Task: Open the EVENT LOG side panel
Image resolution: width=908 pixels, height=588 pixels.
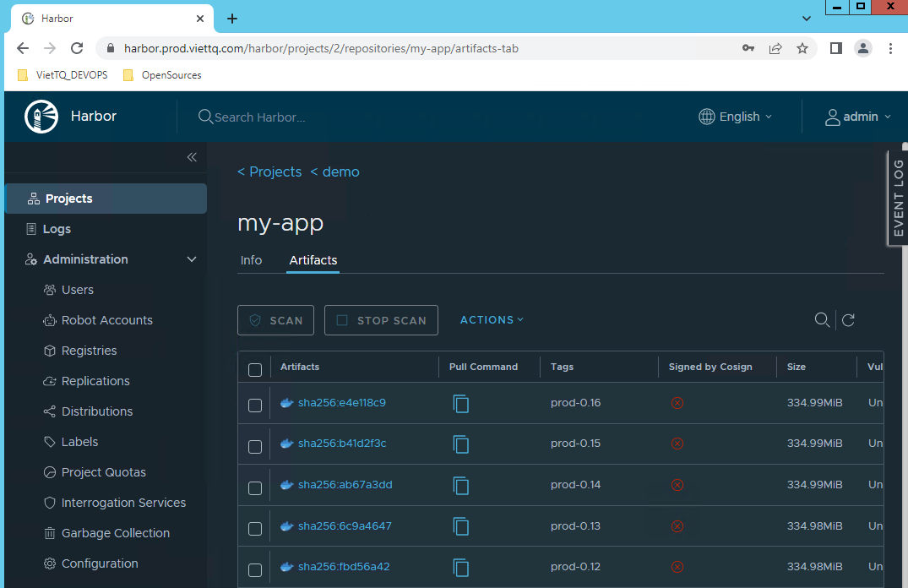Action: coord(898,199)
